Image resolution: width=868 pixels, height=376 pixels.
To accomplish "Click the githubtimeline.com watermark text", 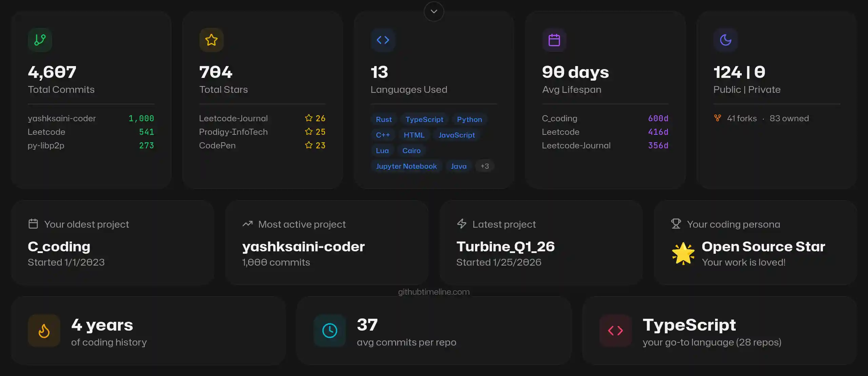I will (434, 292).
